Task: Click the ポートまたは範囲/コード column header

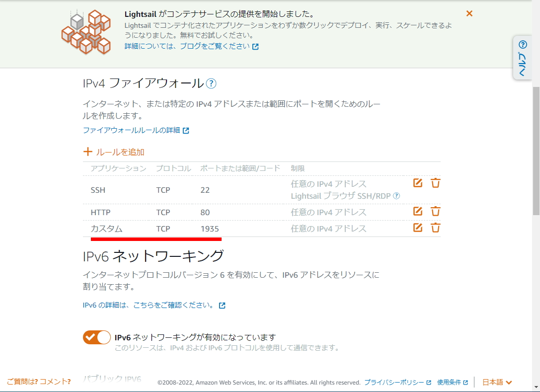Action: coord(240,168)
